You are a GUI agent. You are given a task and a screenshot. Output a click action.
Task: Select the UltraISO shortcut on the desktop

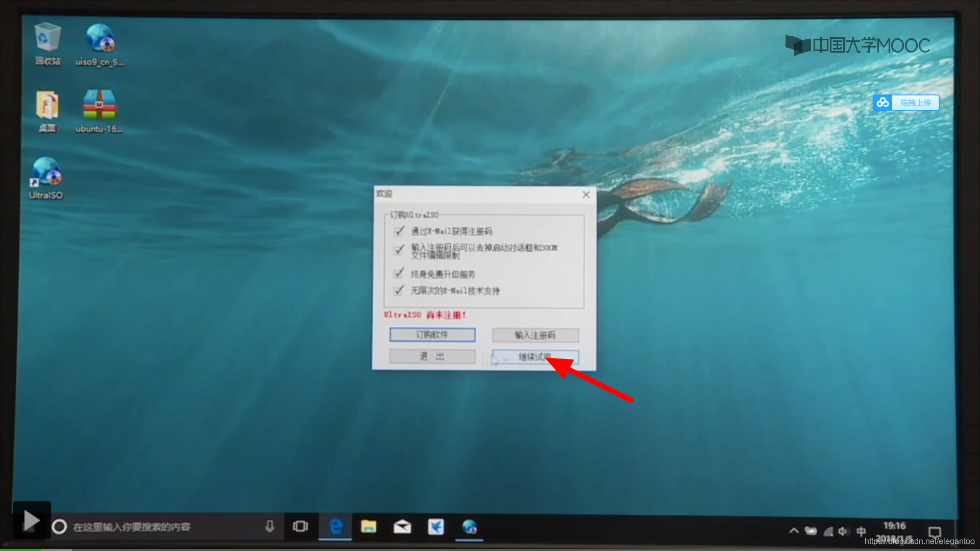(46, 178)
